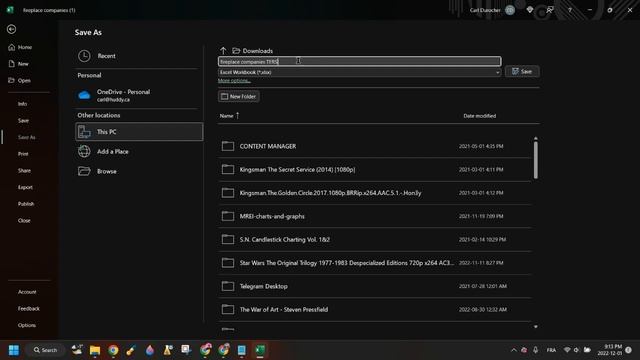Click the diamond premium icon in title bar
The width and height of the screenshot is (640, 360).
point(530,10)
